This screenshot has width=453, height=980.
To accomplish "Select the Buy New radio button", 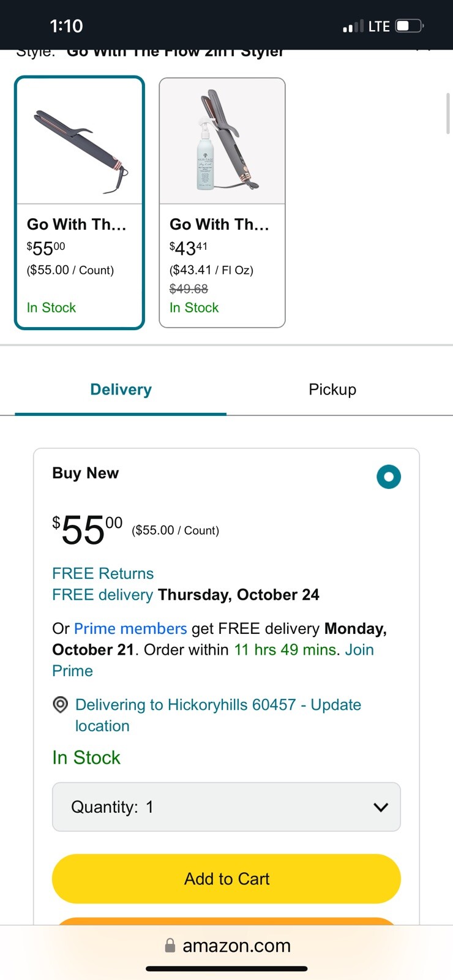I will 389,477.
